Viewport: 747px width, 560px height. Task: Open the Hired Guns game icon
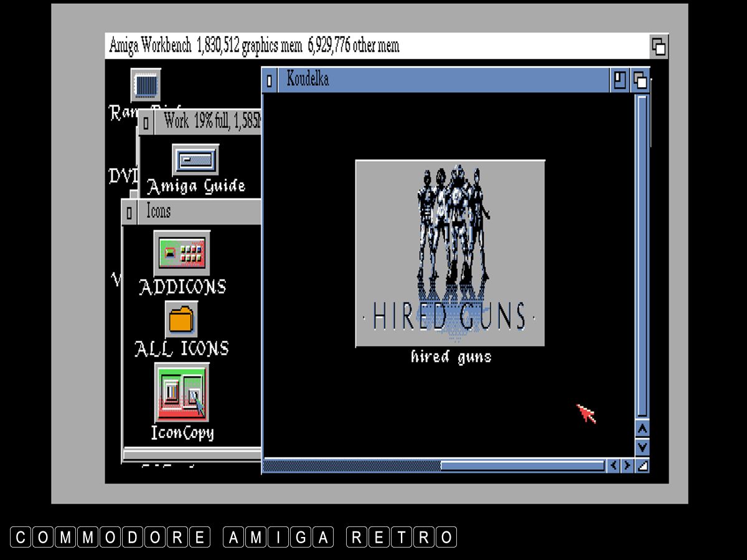tap(449, 253)
